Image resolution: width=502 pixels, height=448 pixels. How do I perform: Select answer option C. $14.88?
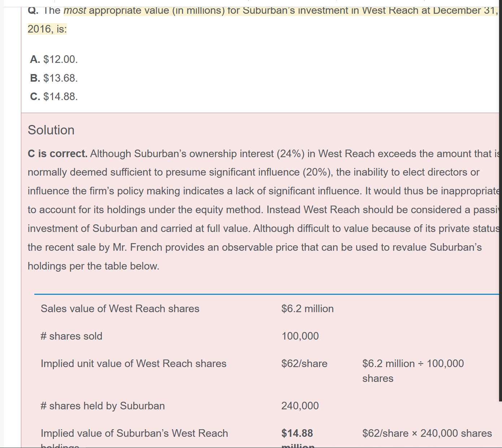pyautogui.click(x=54, y=96)
